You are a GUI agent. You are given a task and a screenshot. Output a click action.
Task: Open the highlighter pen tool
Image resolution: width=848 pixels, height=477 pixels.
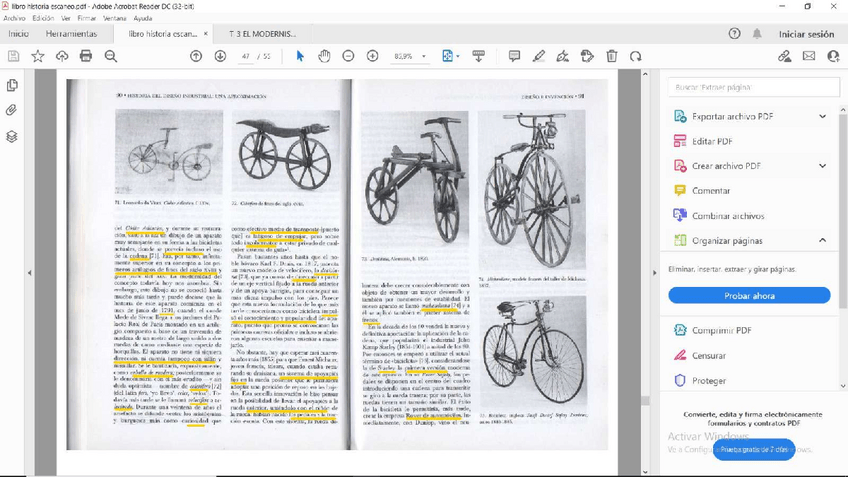539,56
